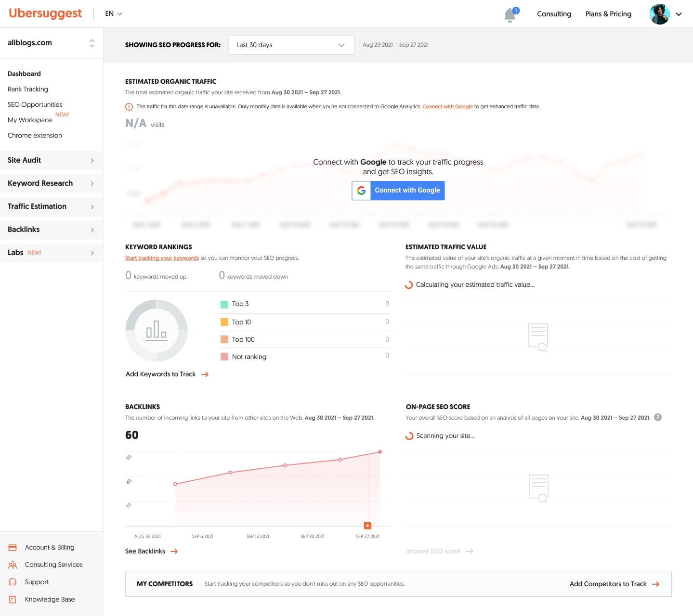Click the pink Not ranking color swatch
This screenshot has width=693, height=616.
(224, 357)
